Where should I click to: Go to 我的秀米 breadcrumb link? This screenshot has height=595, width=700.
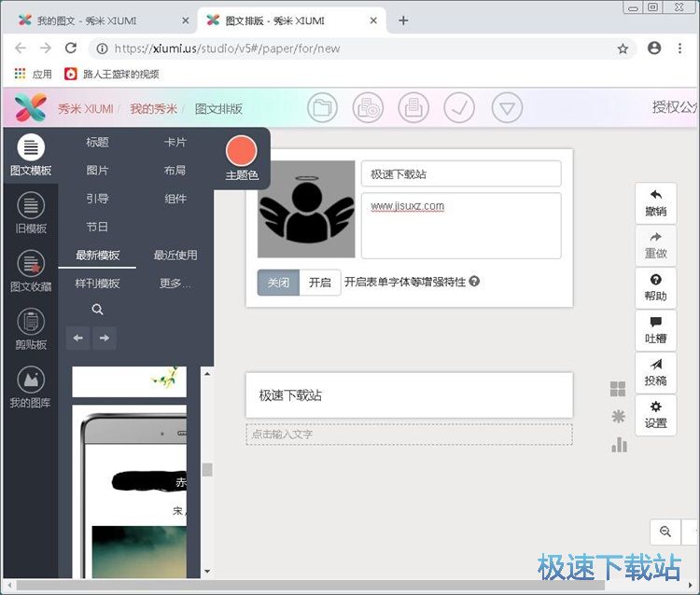[154, 109]
